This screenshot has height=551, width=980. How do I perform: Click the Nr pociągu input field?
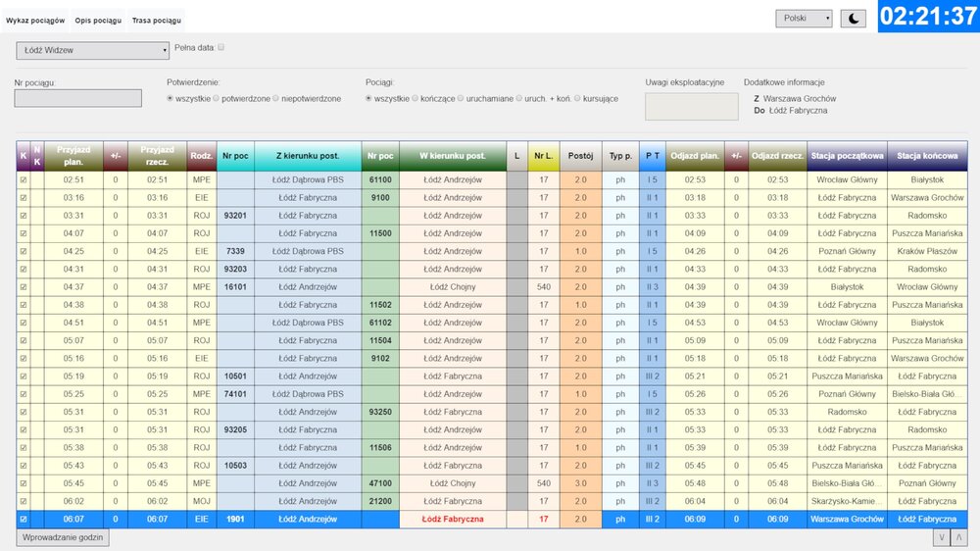point(78,98)
